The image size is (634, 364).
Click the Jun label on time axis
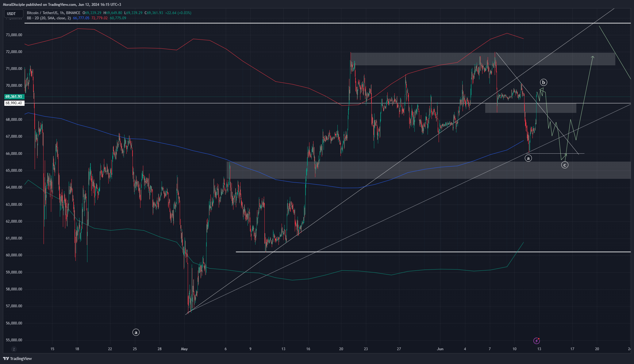440,349
